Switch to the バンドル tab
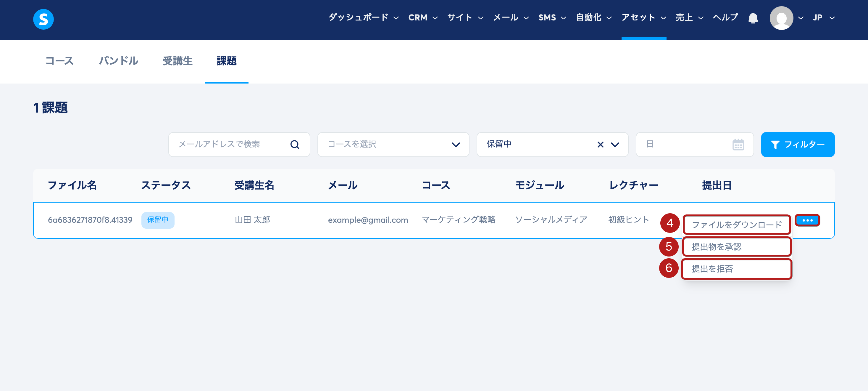This screenshot has width=868, height=391. [x=118, y=61]
